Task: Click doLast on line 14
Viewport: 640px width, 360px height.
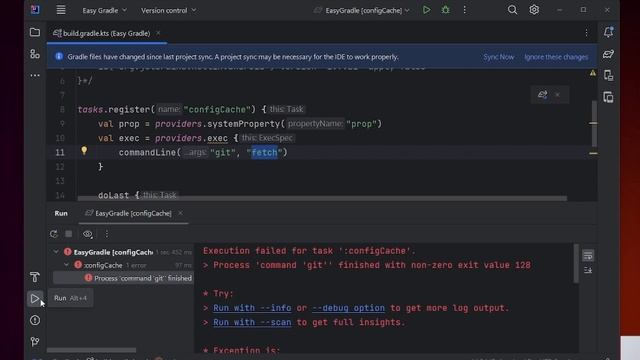Action: click(x=113, y=195)
